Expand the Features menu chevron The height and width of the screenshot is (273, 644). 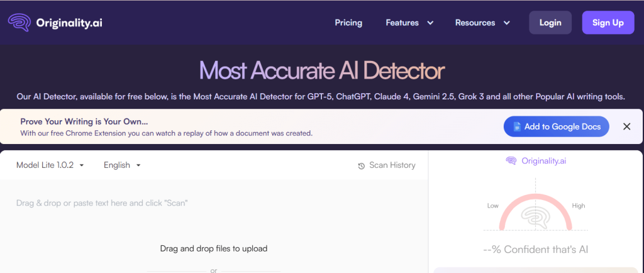[430, 23]
